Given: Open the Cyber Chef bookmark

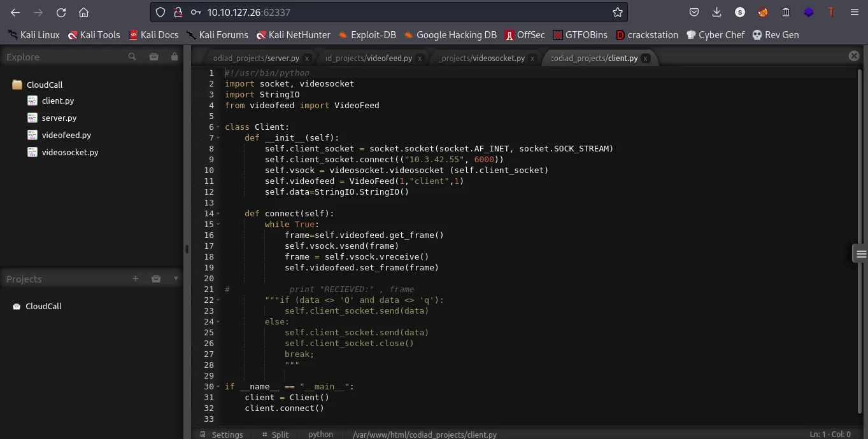Looking at the screenshot, I should click(x=715, y=35).
